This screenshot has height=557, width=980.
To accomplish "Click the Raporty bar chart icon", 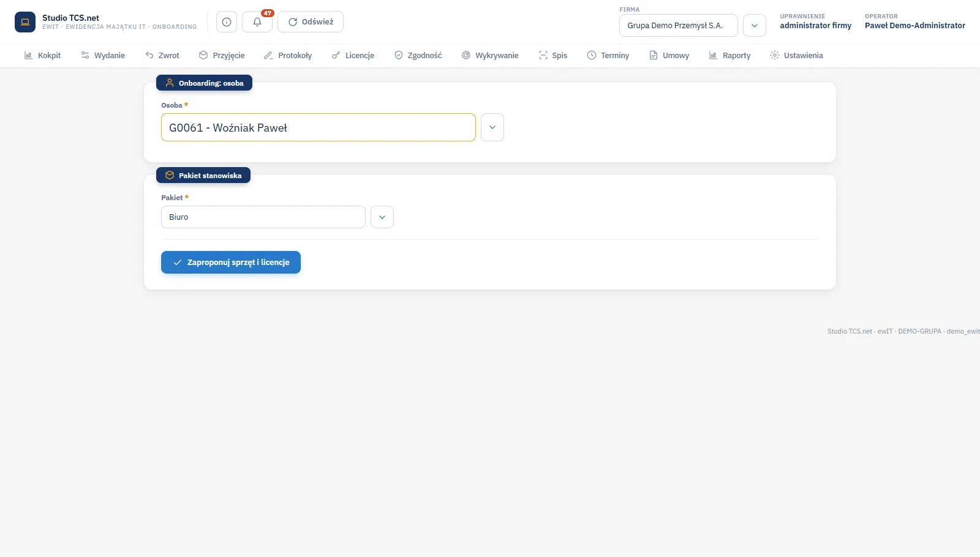I will tap(713, 55).
